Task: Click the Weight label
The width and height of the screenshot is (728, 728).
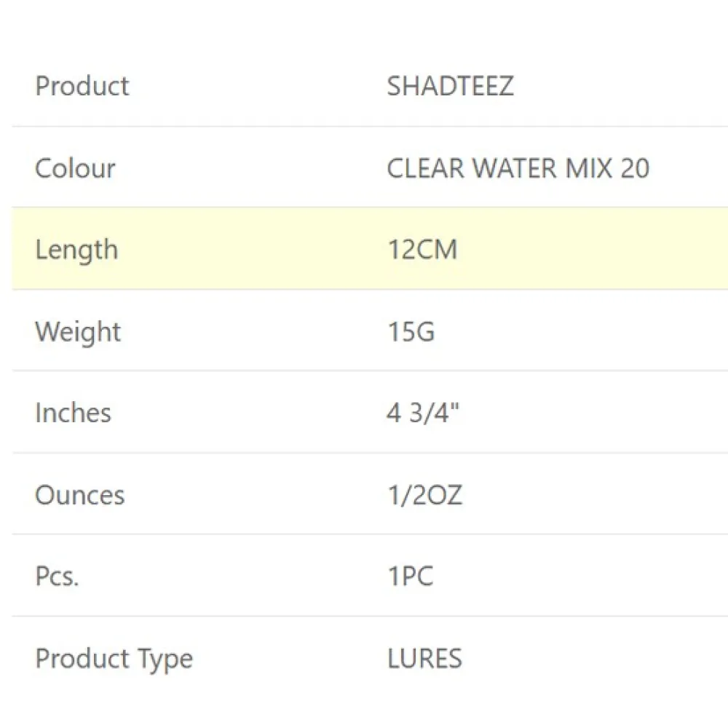Action: coord(78,332)
